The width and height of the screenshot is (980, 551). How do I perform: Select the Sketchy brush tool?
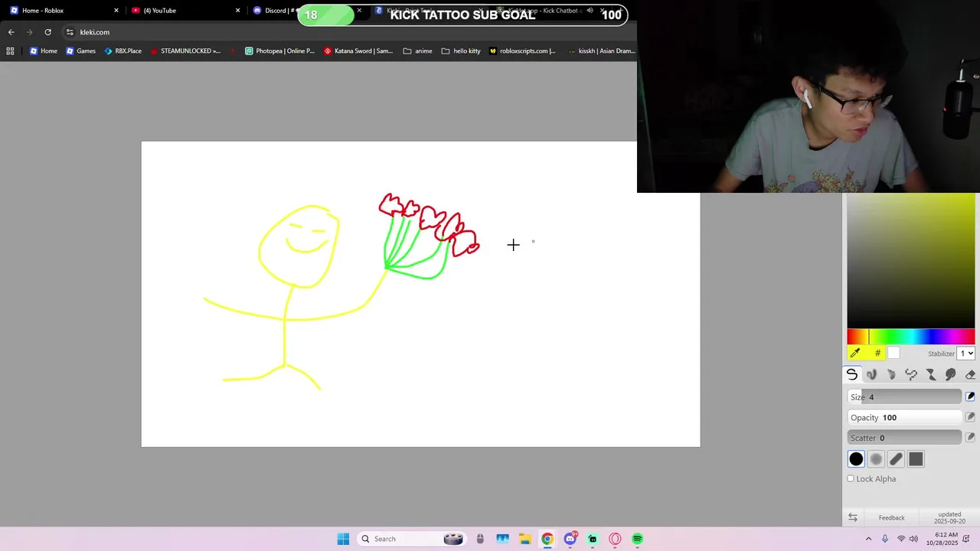pyautogui.click(x=891, y=374)
